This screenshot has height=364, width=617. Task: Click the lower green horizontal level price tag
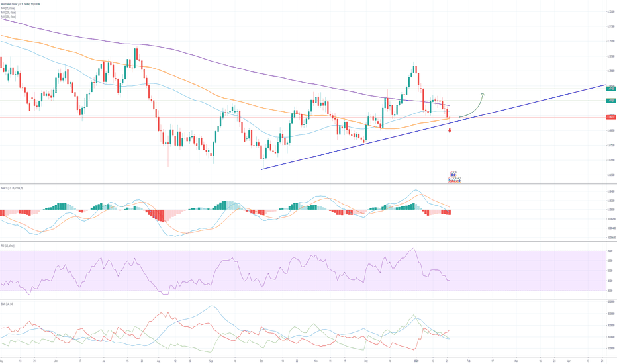tap(610, 101)
